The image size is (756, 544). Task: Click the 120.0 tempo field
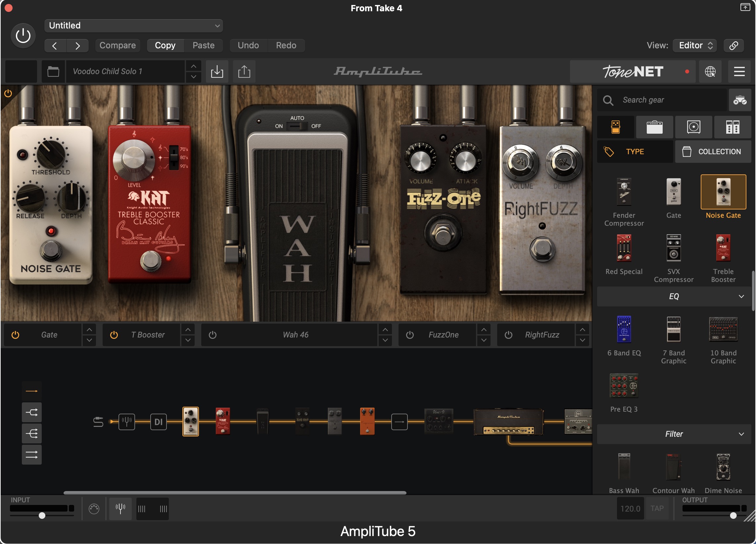[630, 509]
